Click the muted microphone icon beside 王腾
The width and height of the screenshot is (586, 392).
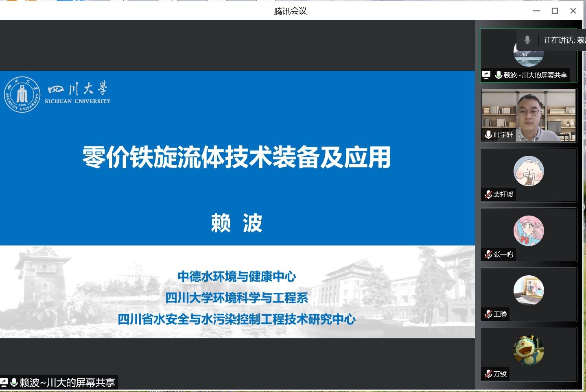click(488, 314)
